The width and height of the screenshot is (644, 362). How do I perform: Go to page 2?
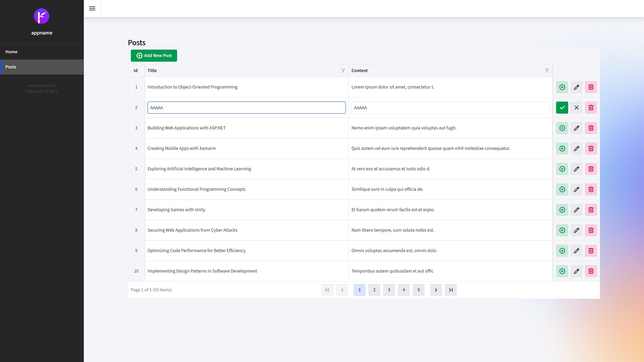click(374, 290)
